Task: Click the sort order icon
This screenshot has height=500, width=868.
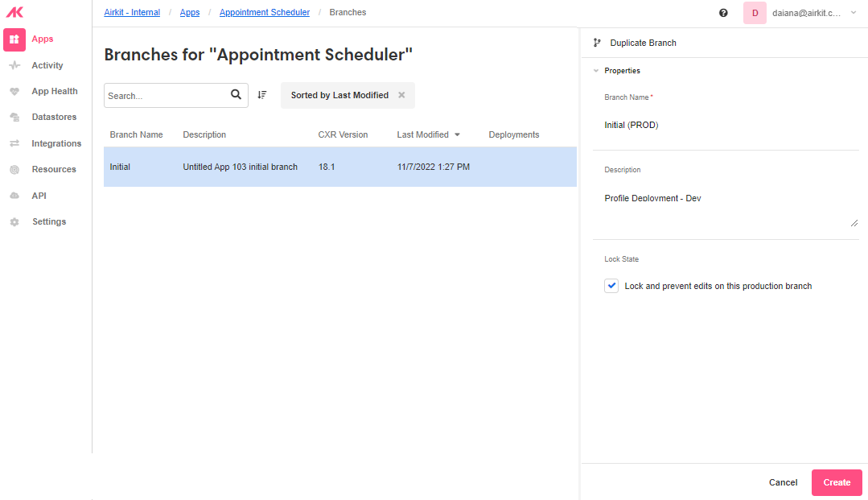Action: click(261, 95)
